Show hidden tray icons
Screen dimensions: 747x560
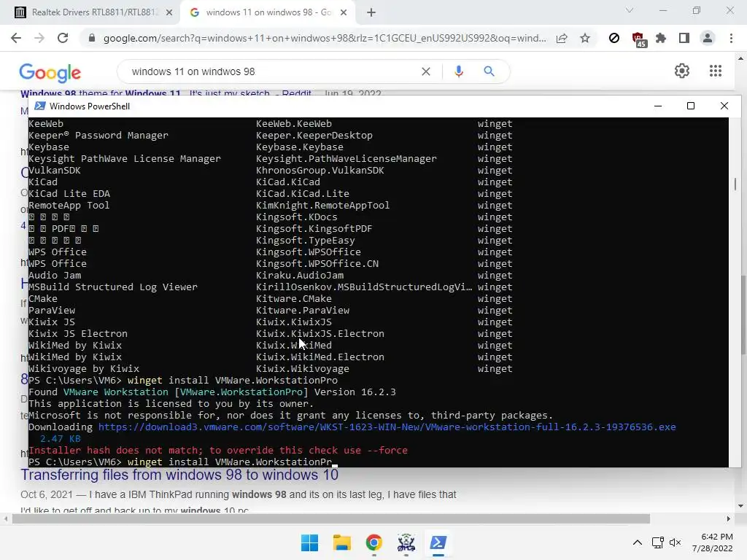pos(638,542)
